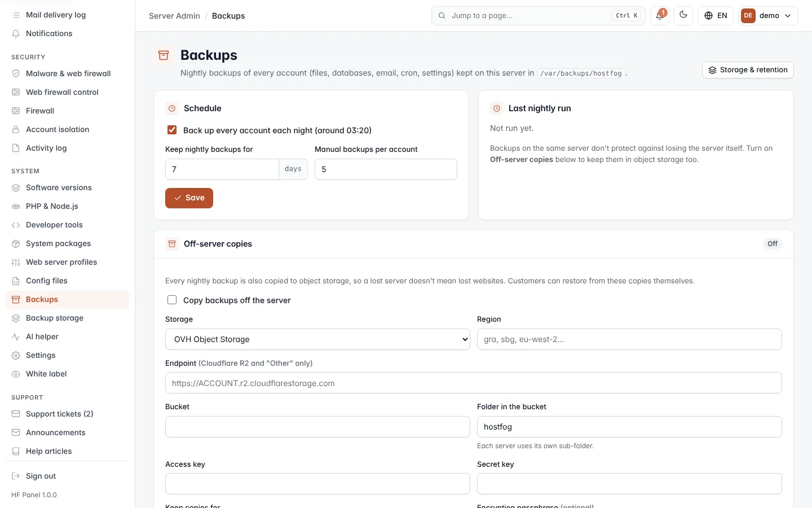Viewport: 812px width, 508px height.
Task: Expand the demo user menu
Action: pos(768,16)
